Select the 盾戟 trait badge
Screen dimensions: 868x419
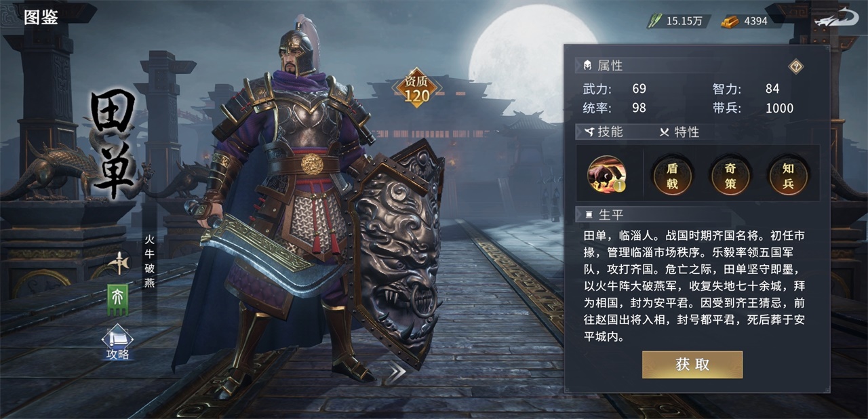point(672,175)
